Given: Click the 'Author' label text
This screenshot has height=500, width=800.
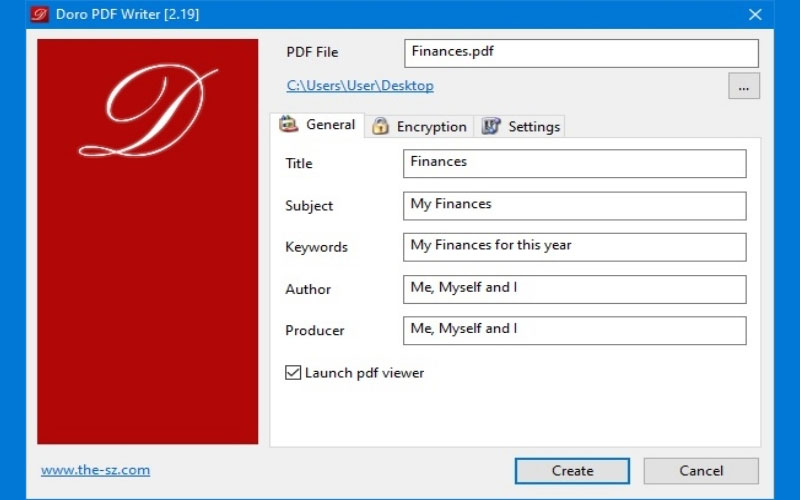Looking at the screenshot, I should coord(308,289).
